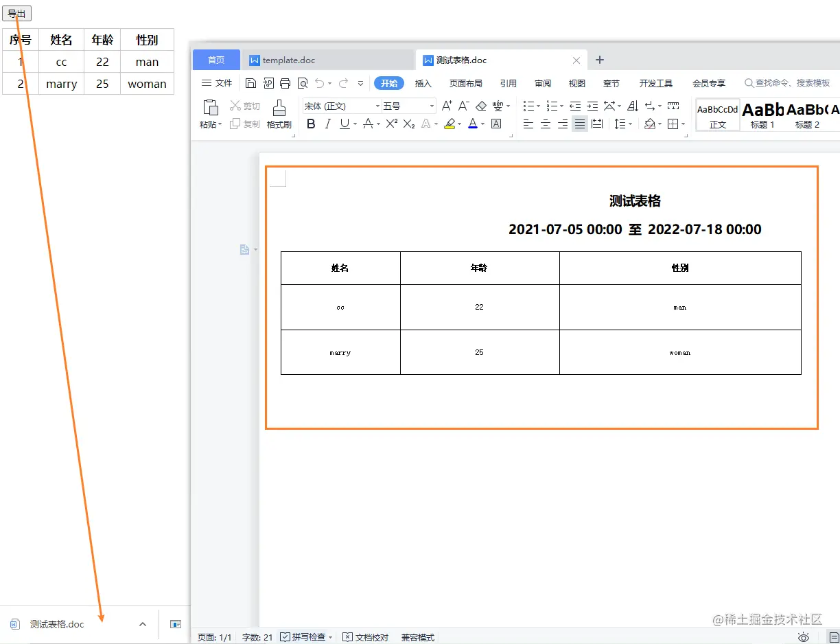840x644 pixels.
Task: Toggle subscript X₂ formatting
Action: click(x=409, y=124)
